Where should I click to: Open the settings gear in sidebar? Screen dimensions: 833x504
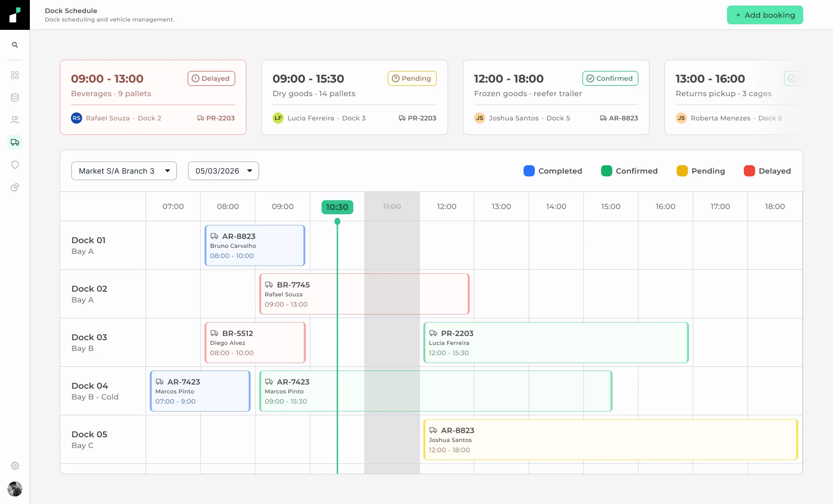pos(15,466)
